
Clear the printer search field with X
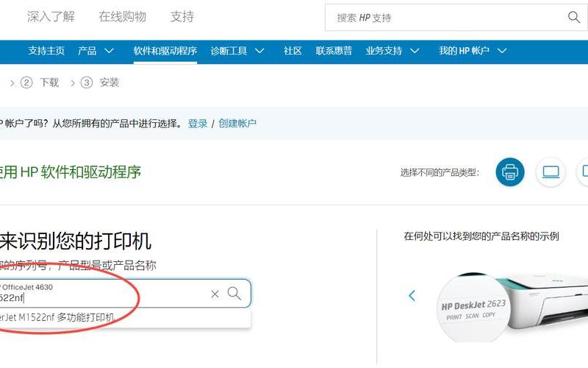[215, 294]
